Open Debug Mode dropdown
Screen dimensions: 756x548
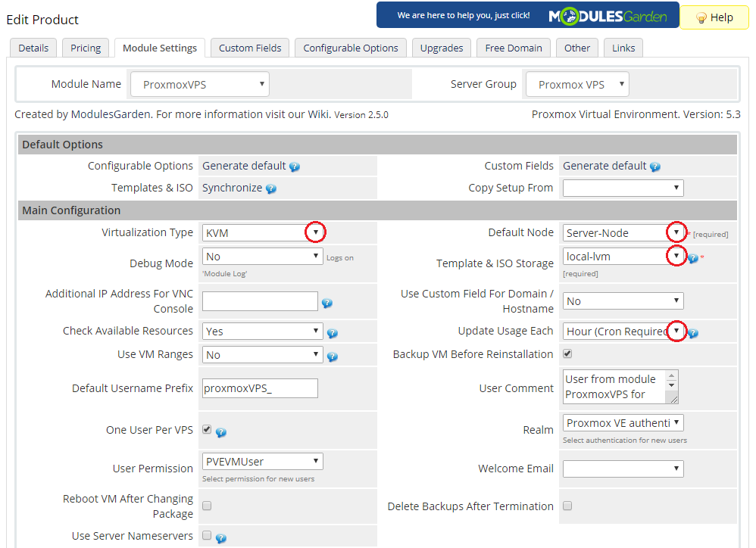262,256
